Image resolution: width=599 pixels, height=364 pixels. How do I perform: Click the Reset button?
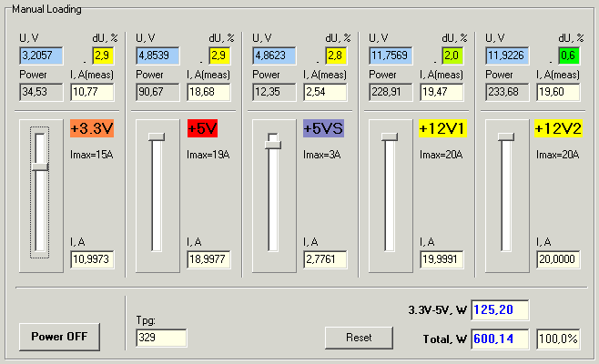coord(359,338)
